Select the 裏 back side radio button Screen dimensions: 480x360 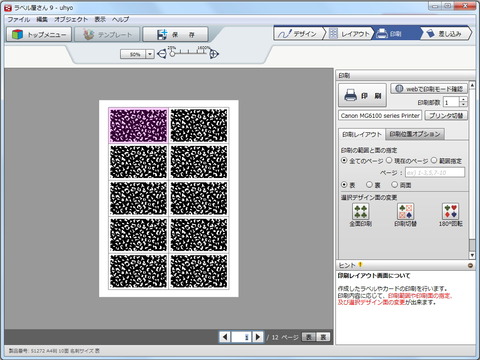click(369, 184)
